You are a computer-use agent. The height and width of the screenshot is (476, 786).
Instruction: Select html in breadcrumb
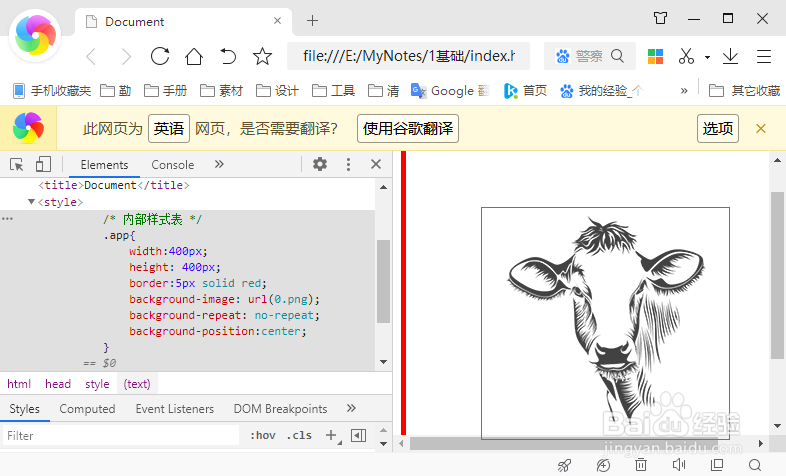pyautogui.click(x=19, y=384)
